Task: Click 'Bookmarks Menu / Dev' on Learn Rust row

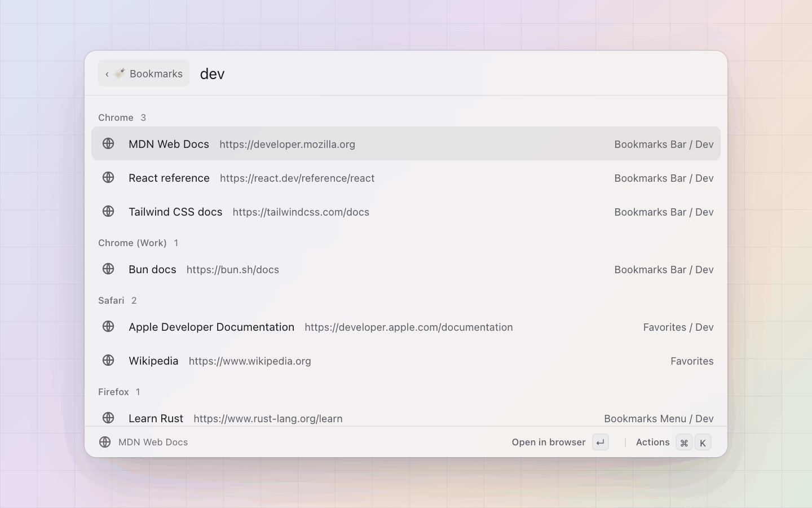Action: point(659,418)
